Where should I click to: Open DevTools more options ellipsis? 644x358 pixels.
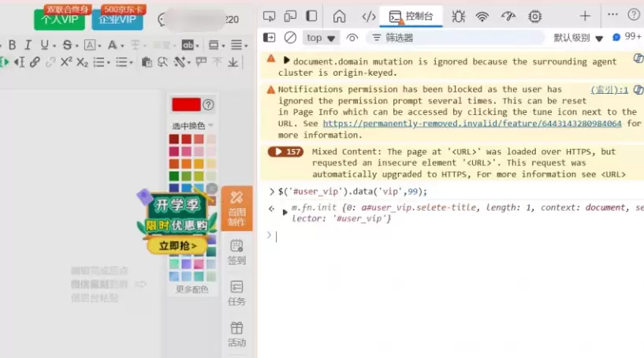point(612,14)
